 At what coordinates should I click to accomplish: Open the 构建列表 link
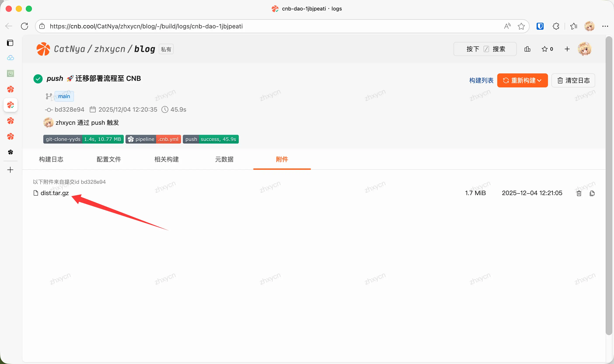pos(481,80)
